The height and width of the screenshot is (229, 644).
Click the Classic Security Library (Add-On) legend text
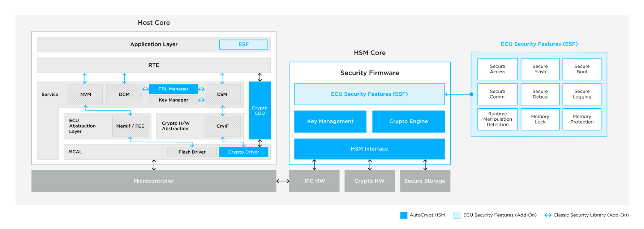click(x=591, y=215)
